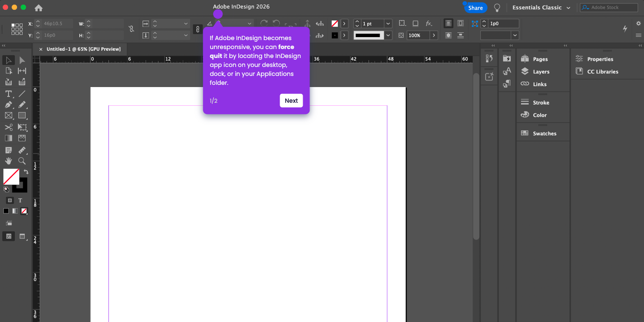Click the Next button in tooltip

click(291, 101)
